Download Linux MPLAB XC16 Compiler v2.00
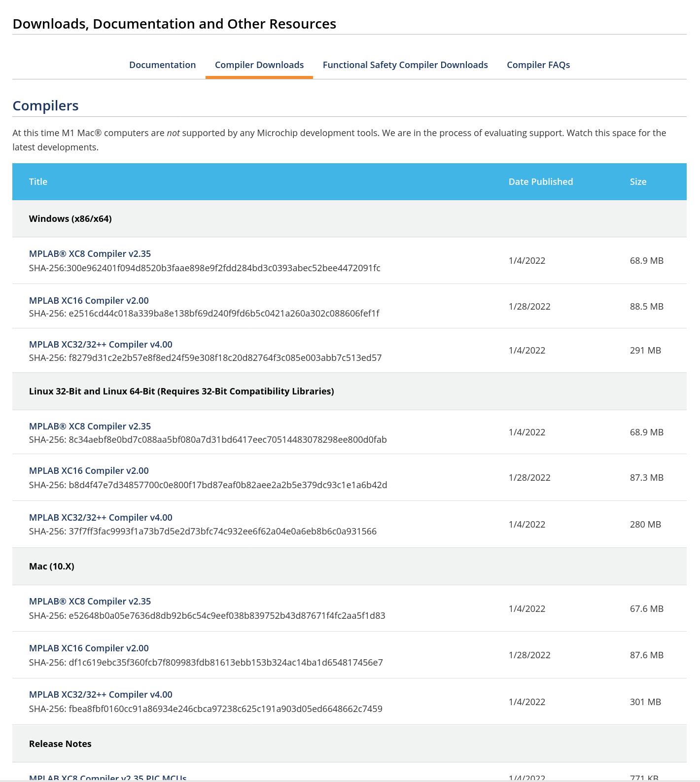Screen dimensions: 700x782 (x=89, y=471)
